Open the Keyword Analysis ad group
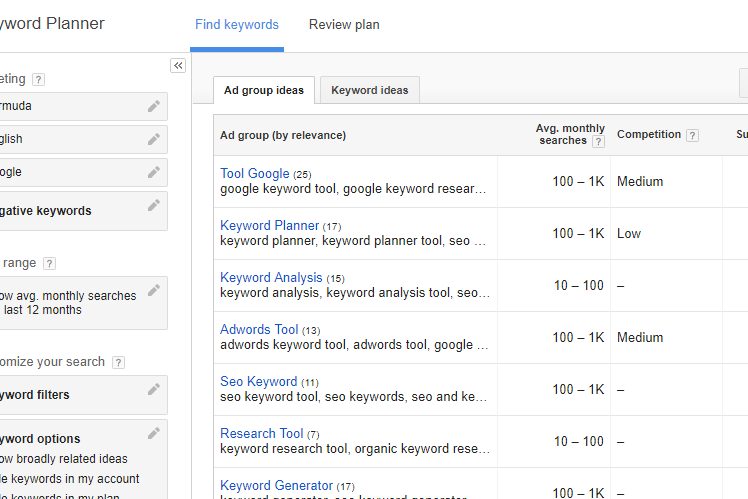The image size is (748, 499). 271,278
